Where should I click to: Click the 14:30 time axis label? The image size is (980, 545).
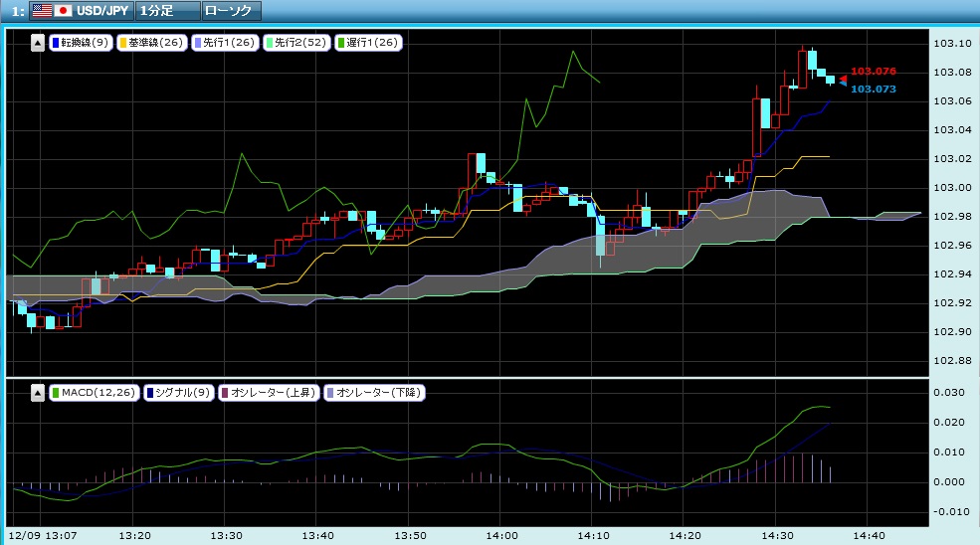(x=777, y=536)
